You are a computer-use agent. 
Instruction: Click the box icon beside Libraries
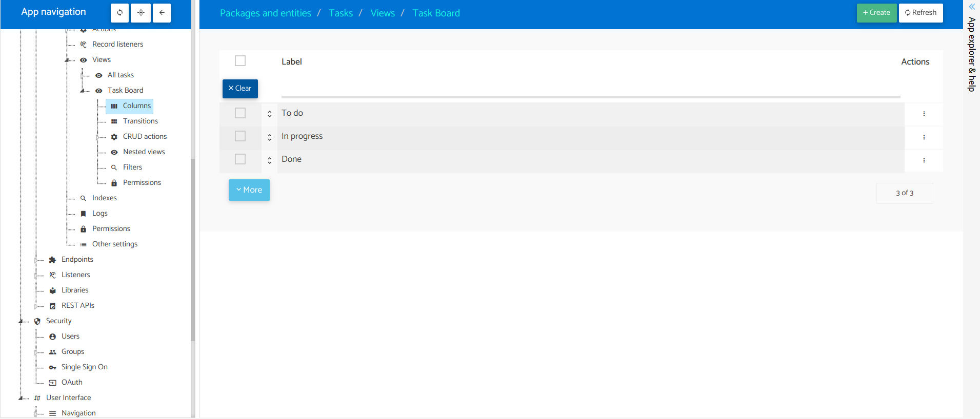point(52,290)
